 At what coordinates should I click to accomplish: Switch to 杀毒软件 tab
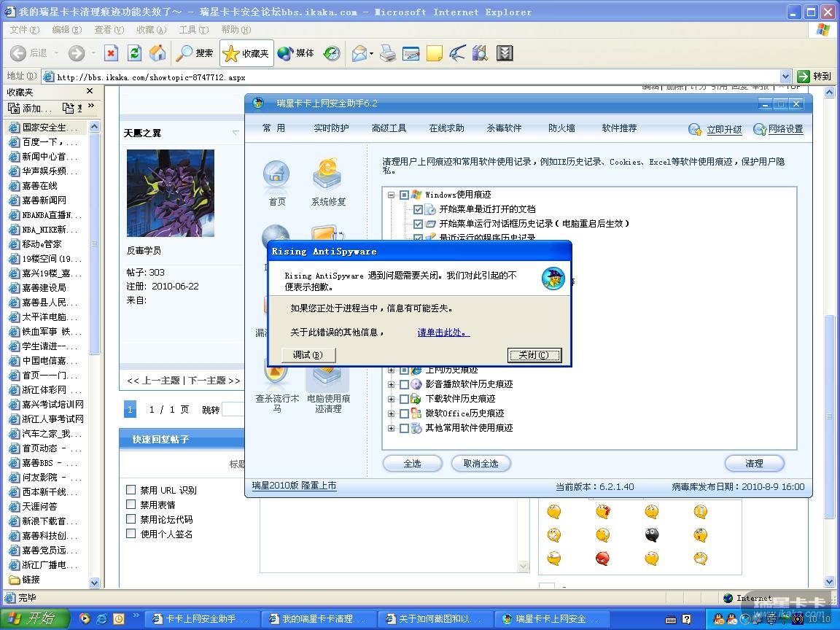504,128
